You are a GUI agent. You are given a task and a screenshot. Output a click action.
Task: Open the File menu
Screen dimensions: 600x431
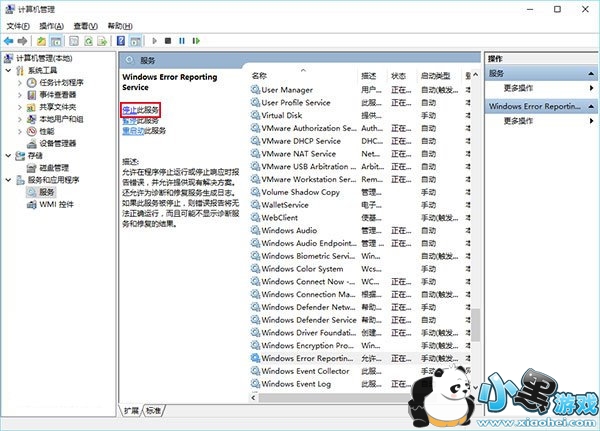[x=18, y=26]
